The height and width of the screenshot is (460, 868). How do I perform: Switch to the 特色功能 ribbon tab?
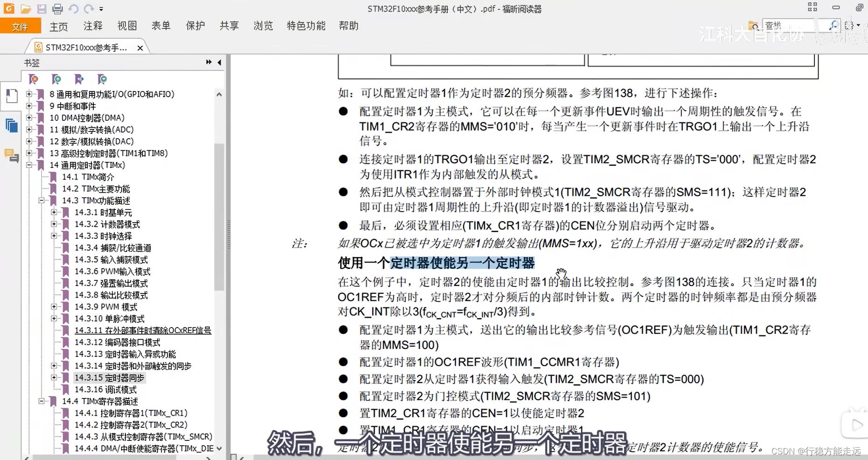[x=306, y=26]
